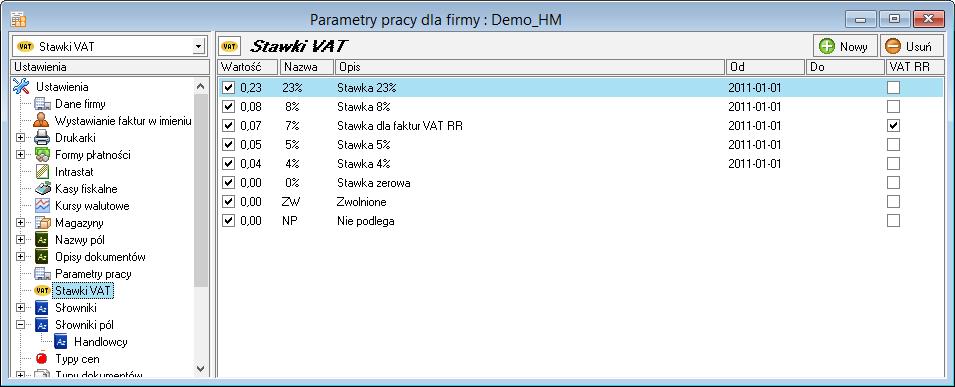Select Kursy walutowe in settings tree
The image size is (955, 387).
[92, 206]
